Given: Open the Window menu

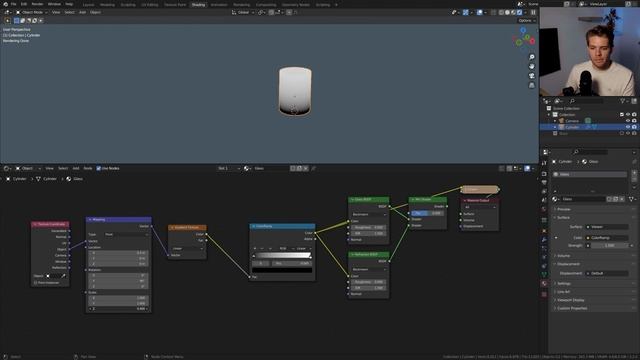Looking at the screenshot, I should 54,4.
